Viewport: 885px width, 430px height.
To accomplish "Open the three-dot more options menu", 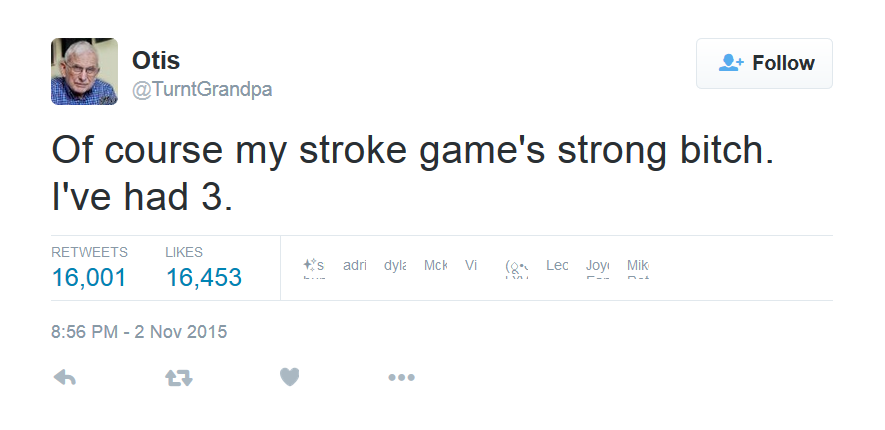I will [x=401, y=377].
